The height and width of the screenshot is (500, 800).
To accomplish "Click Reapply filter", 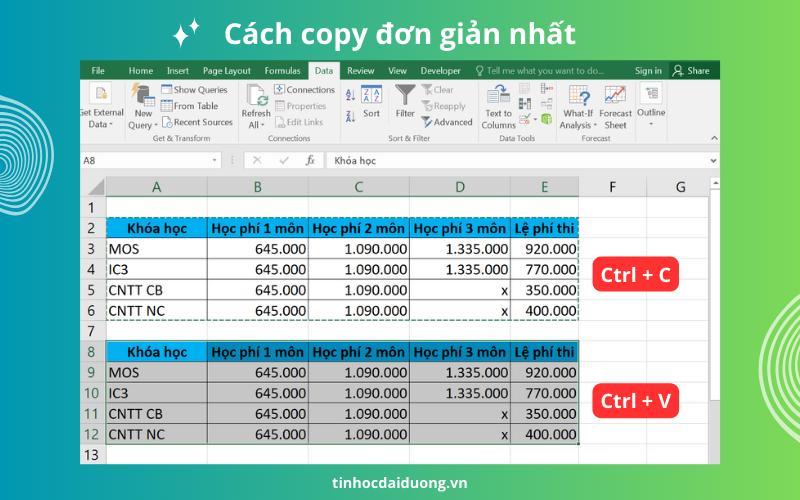I will 443,106.
